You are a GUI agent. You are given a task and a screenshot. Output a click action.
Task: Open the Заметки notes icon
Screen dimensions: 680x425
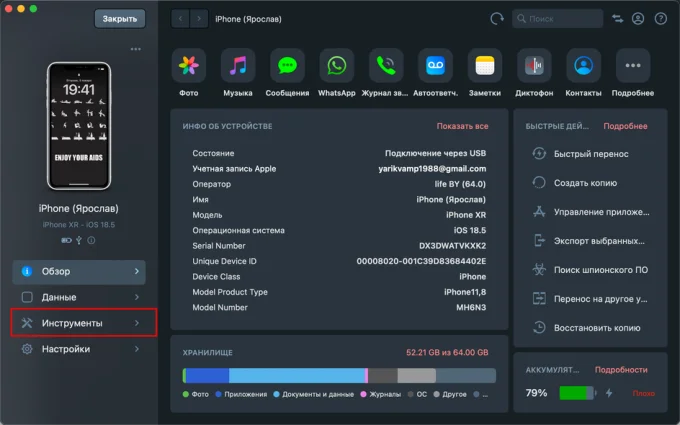[x=485, y=66]
